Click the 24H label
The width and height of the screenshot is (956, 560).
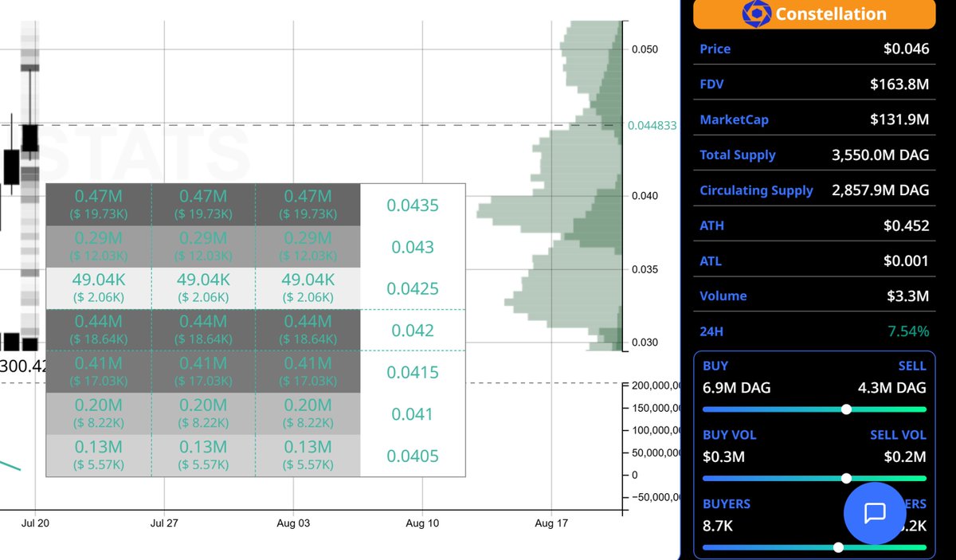[x=711, y=331]
